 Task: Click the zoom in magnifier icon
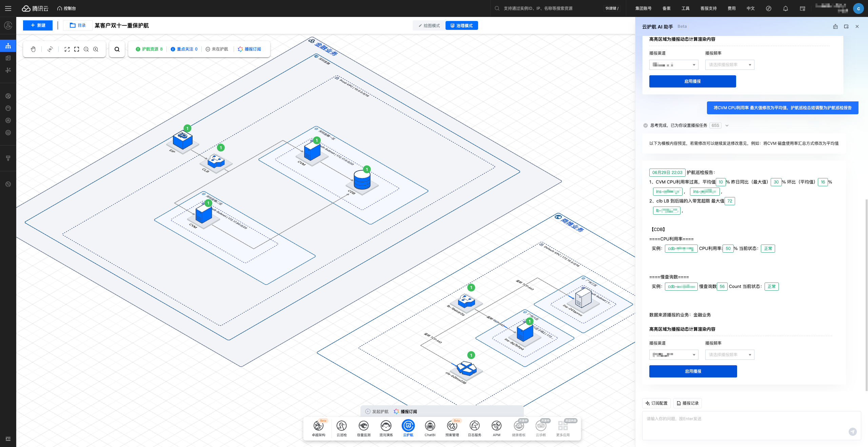click(x=96, y=49)
